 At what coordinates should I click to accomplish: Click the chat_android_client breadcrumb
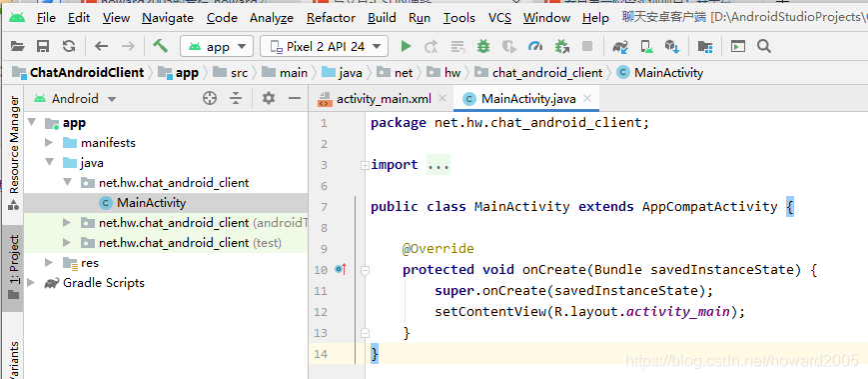539,73
